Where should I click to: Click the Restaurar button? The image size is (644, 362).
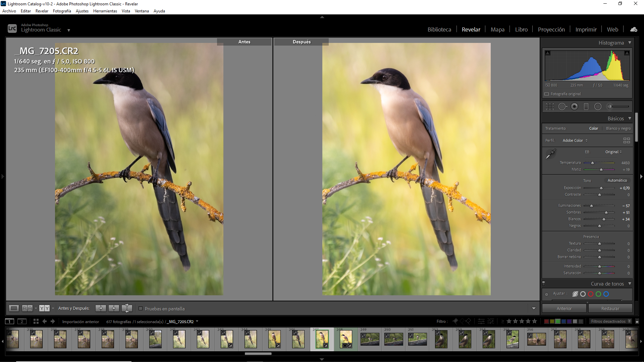tap(610, 308)
